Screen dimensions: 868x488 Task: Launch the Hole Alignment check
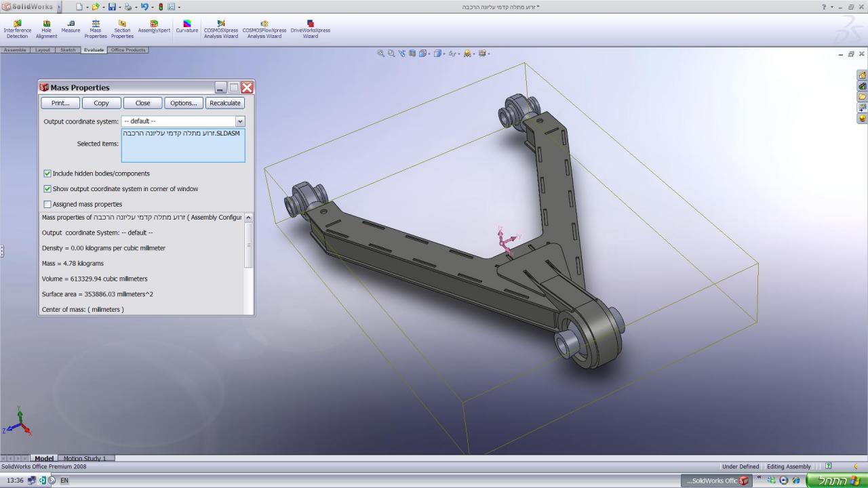[x=46, y=28]
